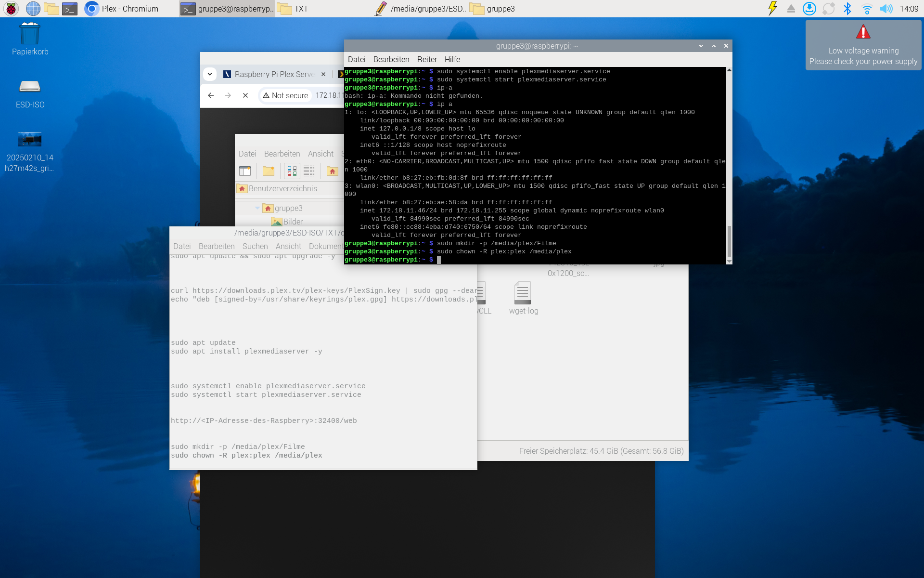Click the "sudo mkdir -p /media/plex/Filme" editor line

[x=238, y=447]
